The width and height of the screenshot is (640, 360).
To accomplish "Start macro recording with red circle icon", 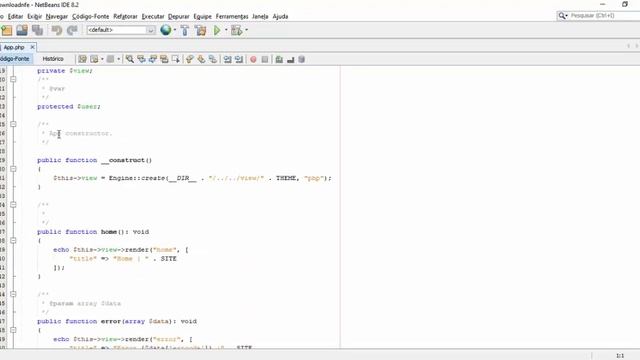I will click(253, 60).
